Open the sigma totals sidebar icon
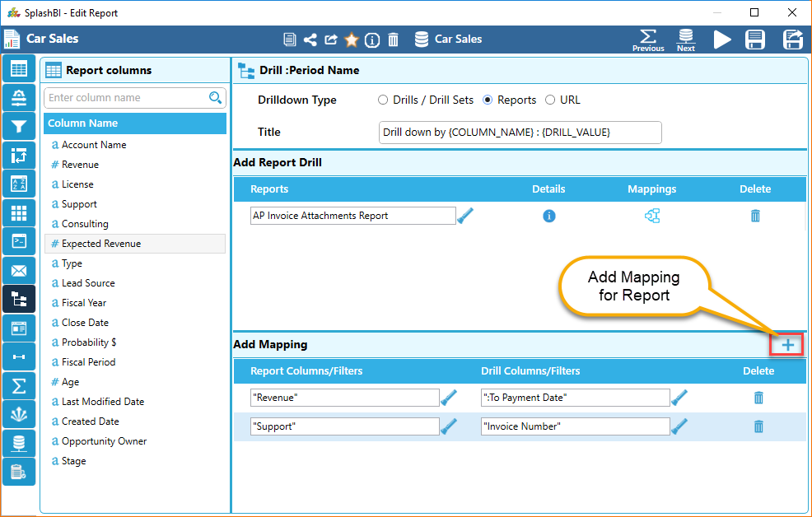The height and width of the screenshot is (517, 812). [19, 385]
